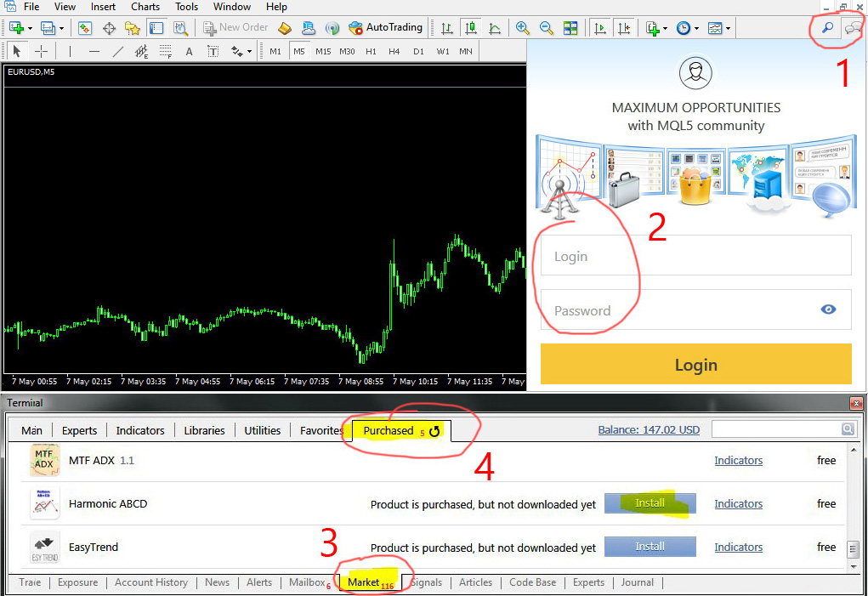Screen dimensions: 868x596
Task: Open the Balance: 147.02 USD link
Action: pos(649,429)
